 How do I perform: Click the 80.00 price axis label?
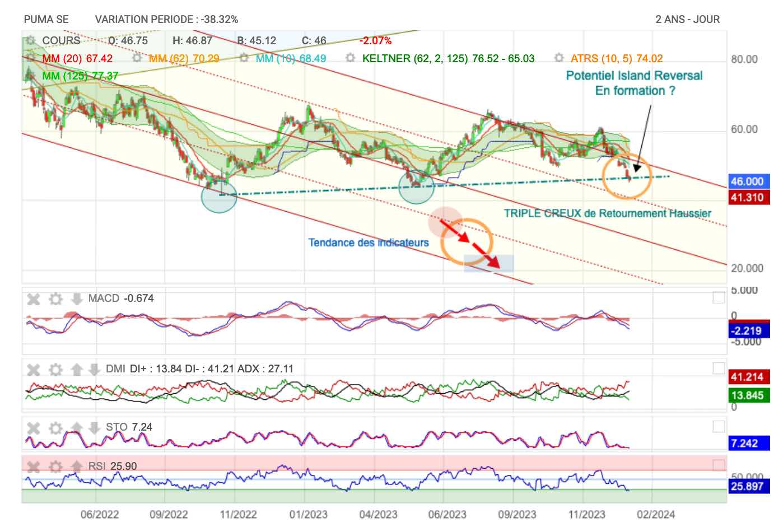(x=744, y=59)
